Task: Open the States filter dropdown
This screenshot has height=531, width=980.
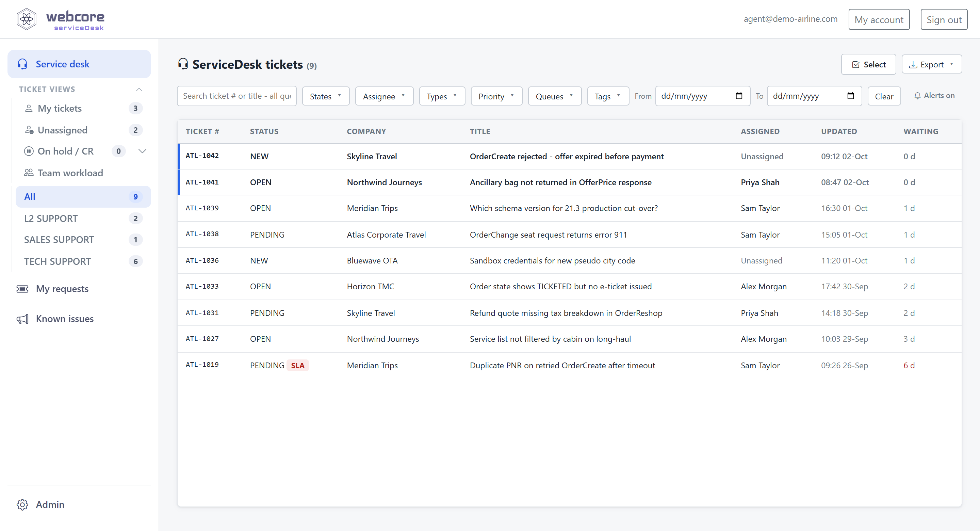Action: point(326,96)
